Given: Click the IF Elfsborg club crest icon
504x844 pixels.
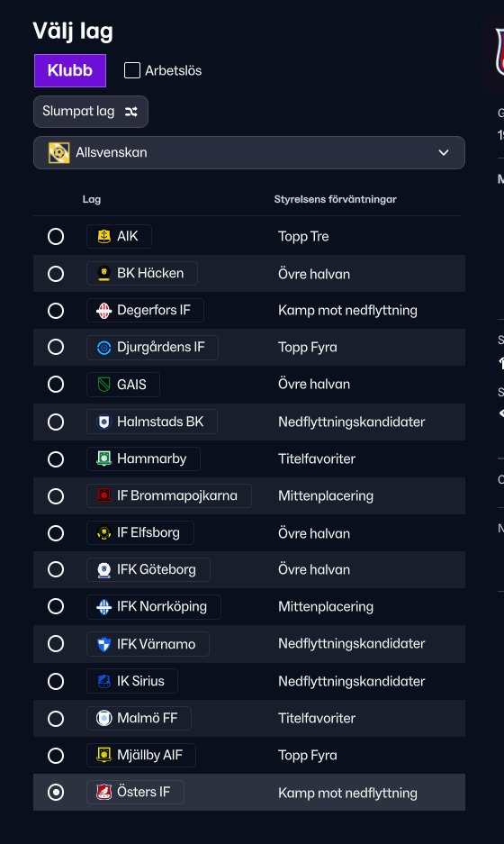Looking at the screenshot, I should 103,533.
